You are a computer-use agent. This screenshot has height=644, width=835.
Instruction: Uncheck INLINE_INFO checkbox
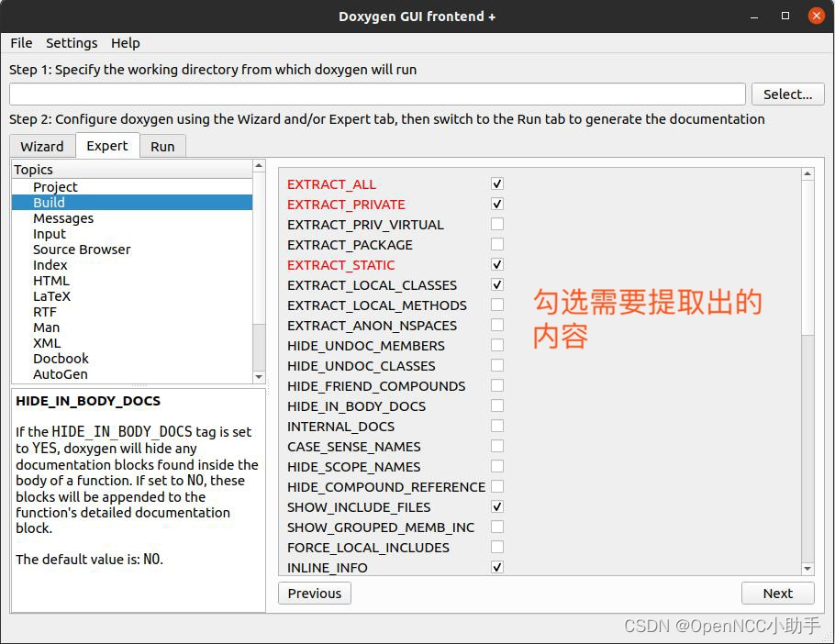(496, 567)
